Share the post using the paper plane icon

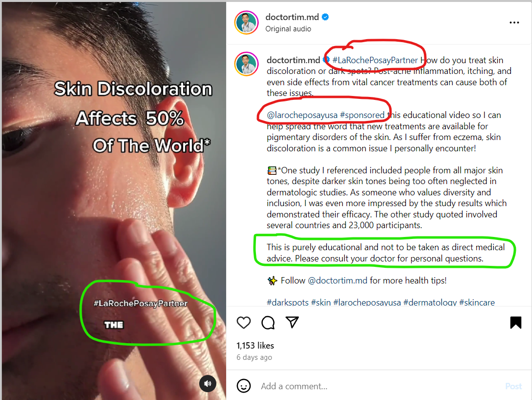tap(292, 322)
